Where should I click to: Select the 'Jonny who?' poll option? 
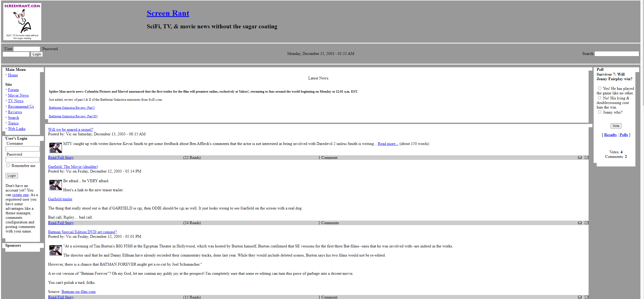599,112
